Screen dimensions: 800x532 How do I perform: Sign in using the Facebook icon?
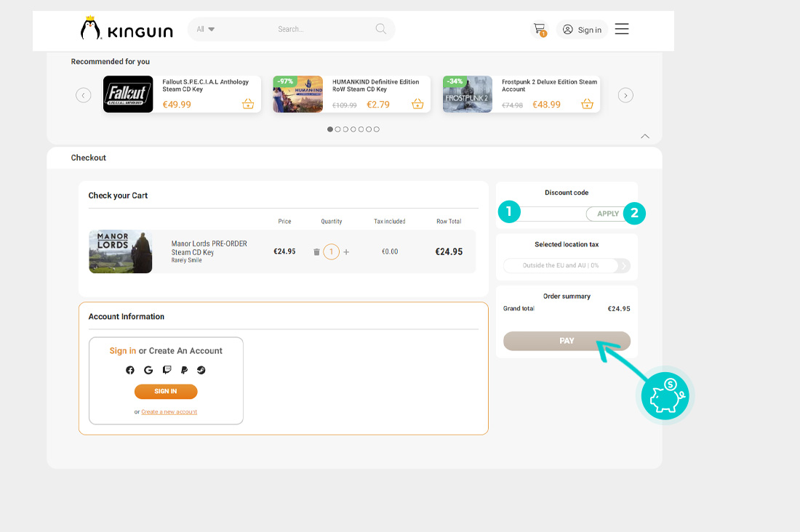tap(130, 370)
